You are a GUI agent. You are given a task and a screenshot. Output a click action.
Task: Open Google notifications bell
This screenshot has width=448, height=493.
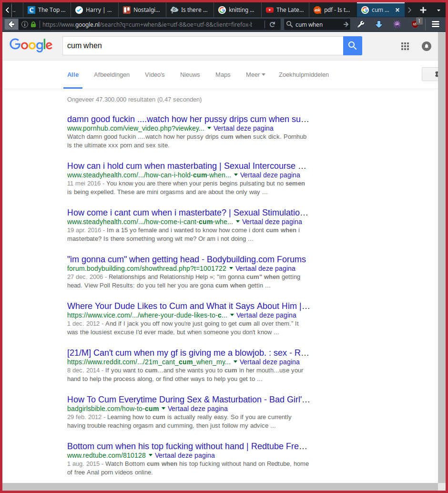click(427, 46)
